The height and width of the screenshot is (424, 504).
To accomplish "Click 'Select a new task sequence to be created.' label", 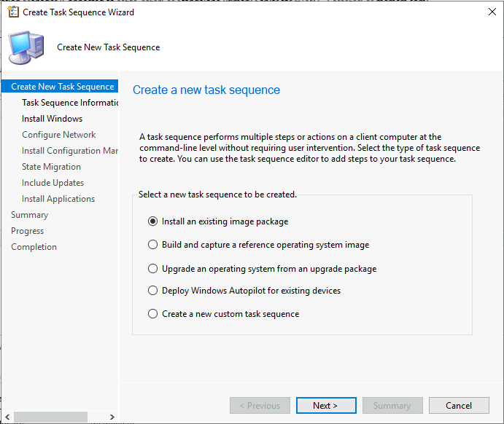I will pyautogui.click(x=217, y=195).
